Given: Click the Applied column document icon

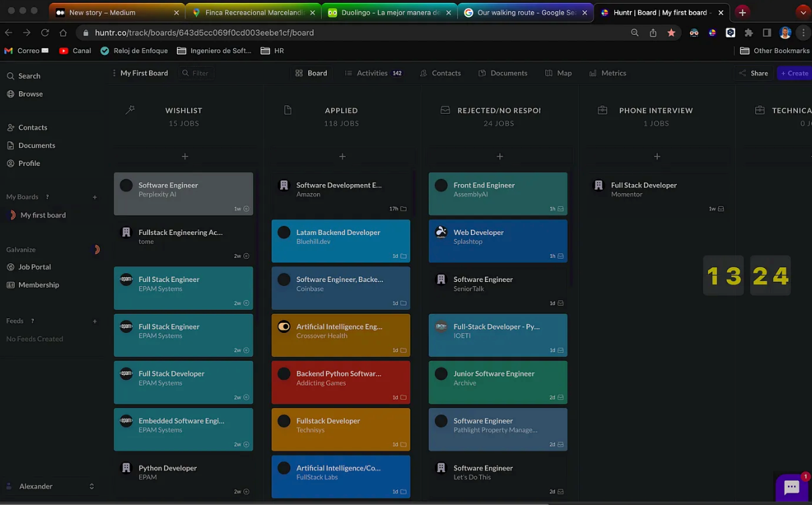Looking at the screenshot, I should pyautogui.click(x=288, y=110).
